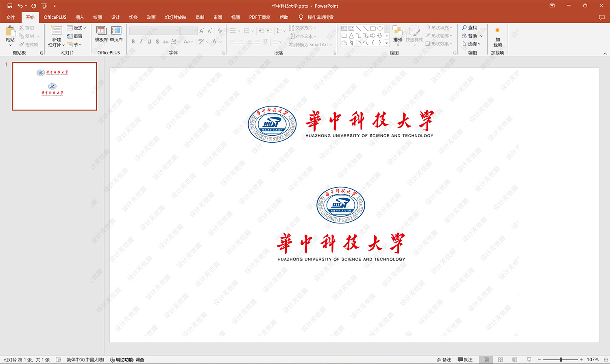Select the rectangle shape in shapes gallery
This screenshot has width=610, height=364.
(x=373, y=28)
